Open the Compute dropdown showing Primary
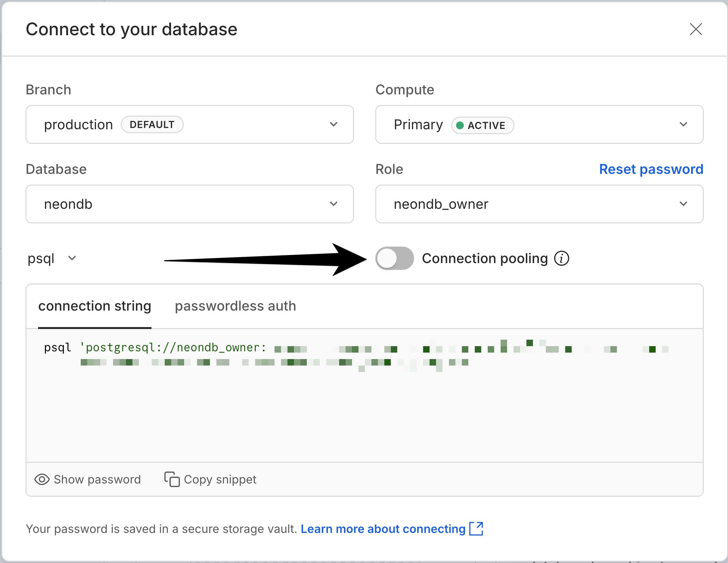Screen dimensions: 728x563 click(x=539, y=124)
